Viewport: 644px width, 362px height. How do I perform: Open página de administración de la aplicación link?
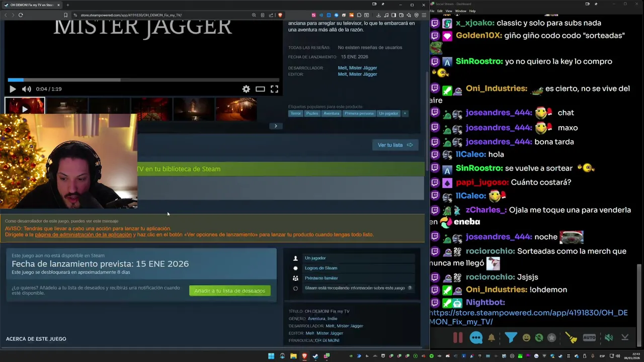pyautogui.click(x=83, y=235)
